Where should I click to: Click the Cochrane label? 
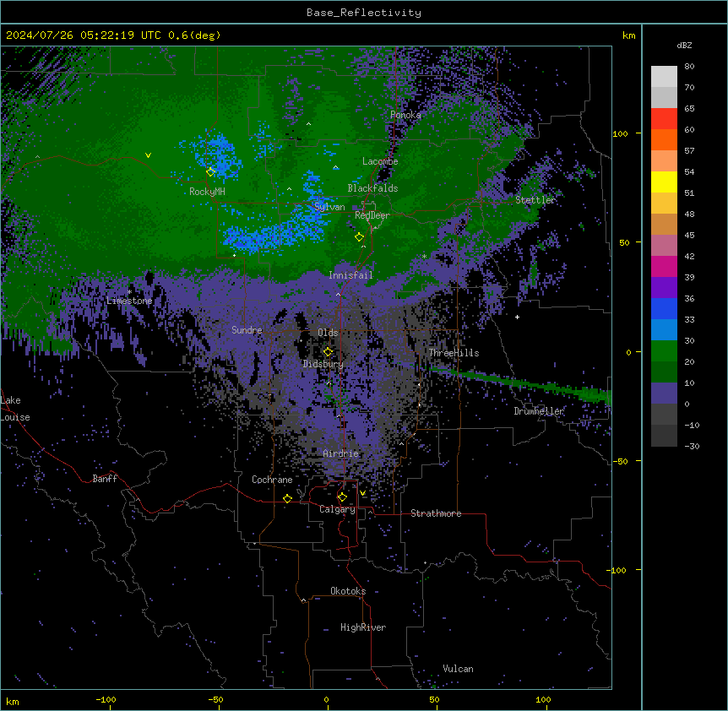[x=272, y=480]
